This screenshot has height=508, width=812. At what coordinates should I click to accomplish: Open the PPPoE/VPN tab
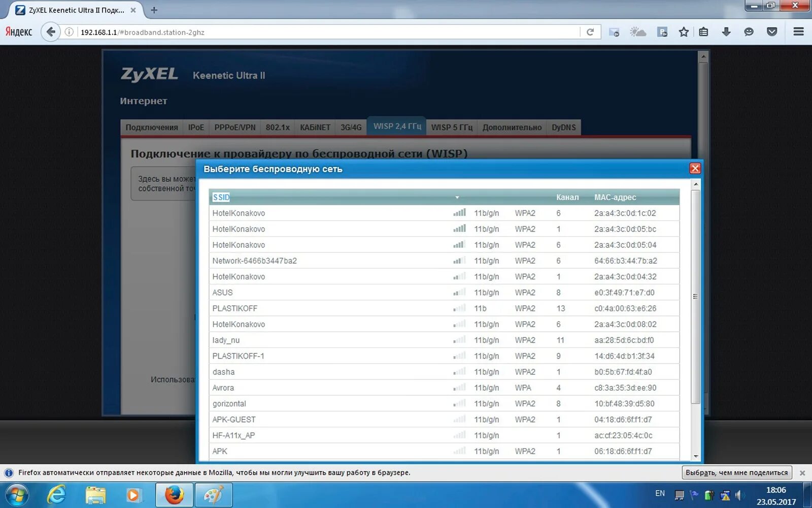(235, 128)
